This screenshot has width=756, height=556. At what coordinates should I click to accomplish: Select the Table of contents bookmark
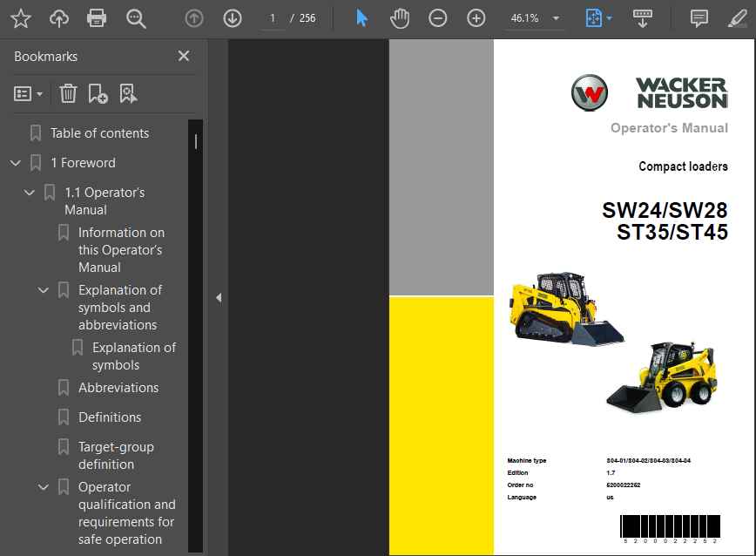tap(98, 132)
